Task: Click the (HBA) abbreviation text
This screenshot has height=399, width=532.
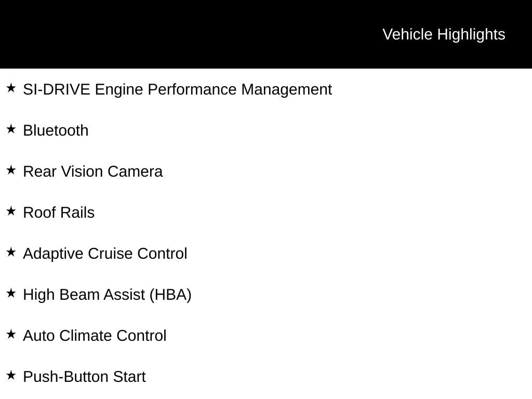Action: point(170,295)
